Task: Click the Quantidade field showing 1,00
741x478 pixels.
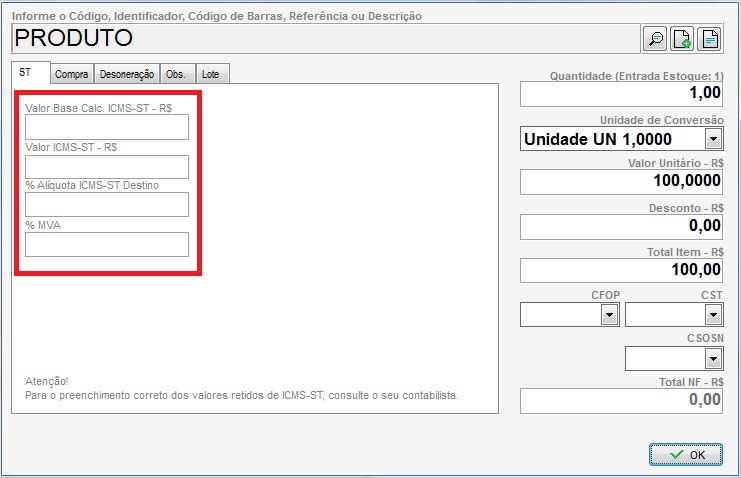Action: coord(621,94)
